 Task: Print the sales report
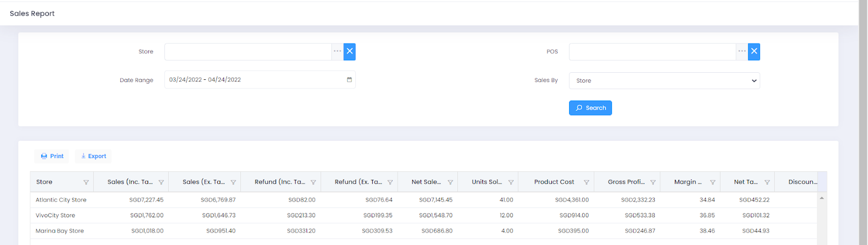(x=52, y=156)
